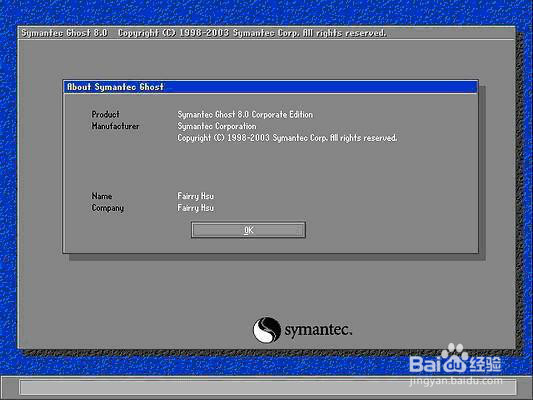
Task: Click the Symantec yin-yang logo icon
Action: click(267, 330)
